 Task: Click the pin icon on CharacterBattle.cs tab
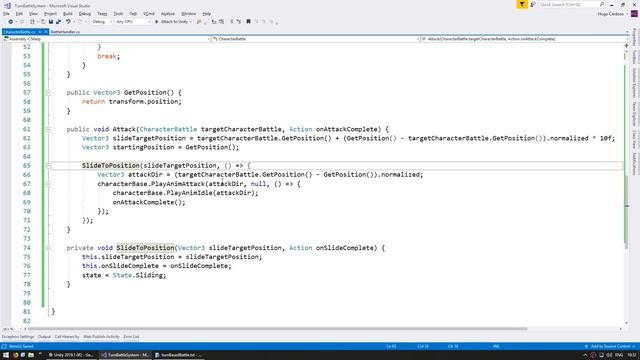click(40, 32)
